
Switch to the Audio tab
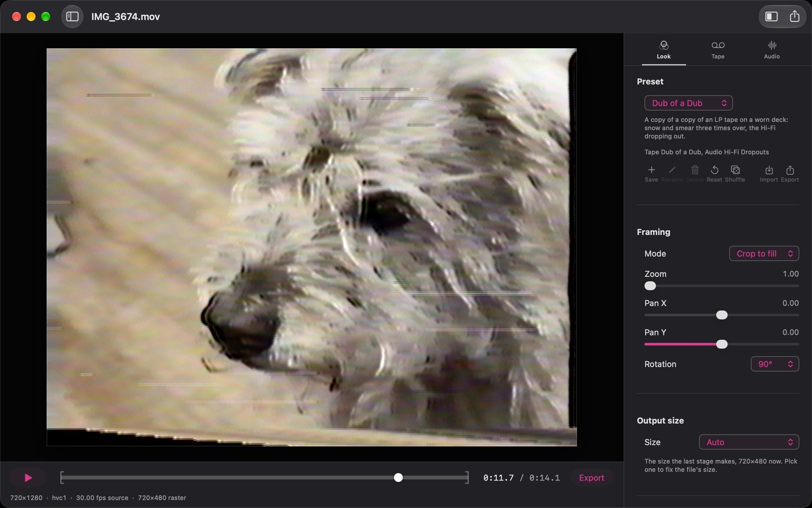[772, 50]
